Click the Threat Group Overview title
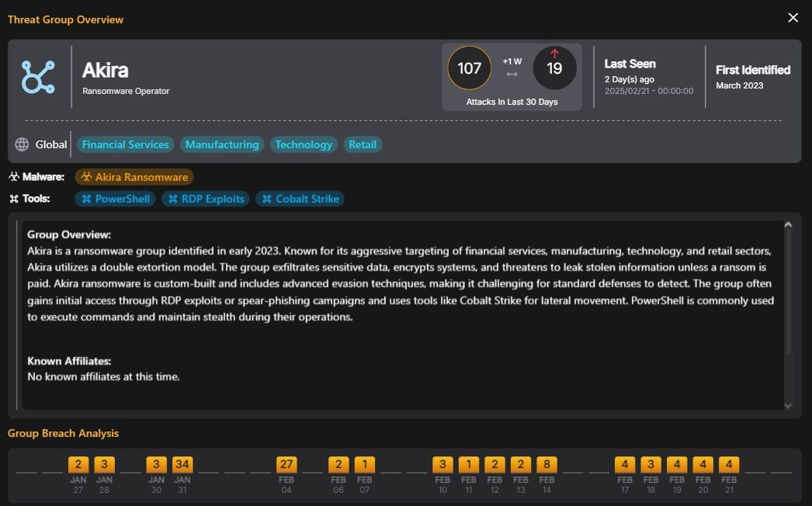Image resolution: width=812 pixels, height=506 pixels. click(65, 19)
